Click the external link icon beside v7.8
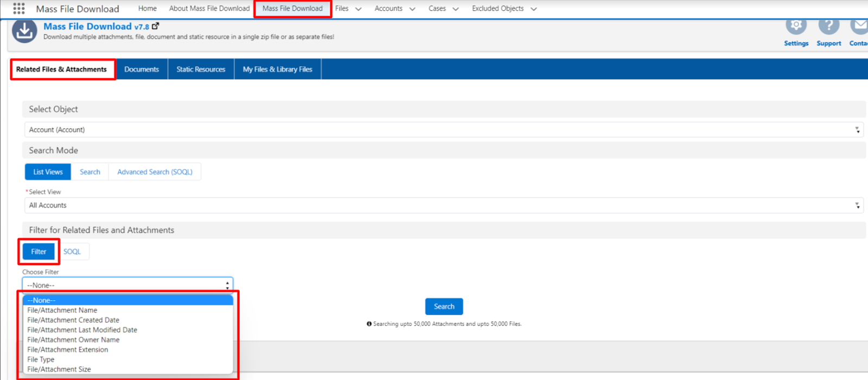 tap(156, 26)
